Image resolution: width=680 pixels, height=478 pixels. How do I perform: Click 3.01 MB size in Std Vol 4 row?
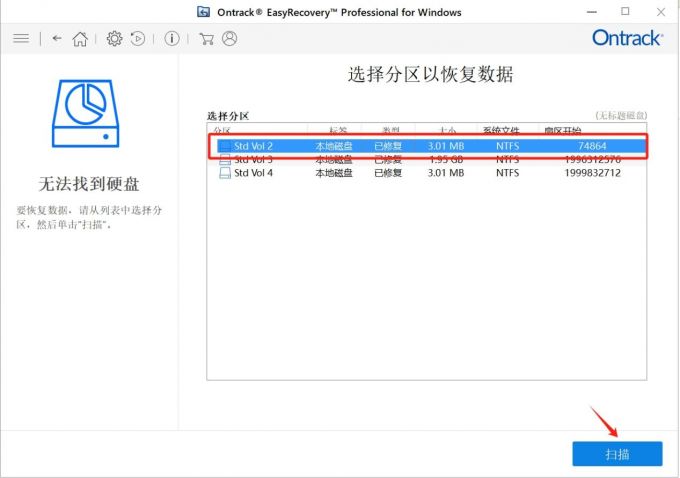446,173
